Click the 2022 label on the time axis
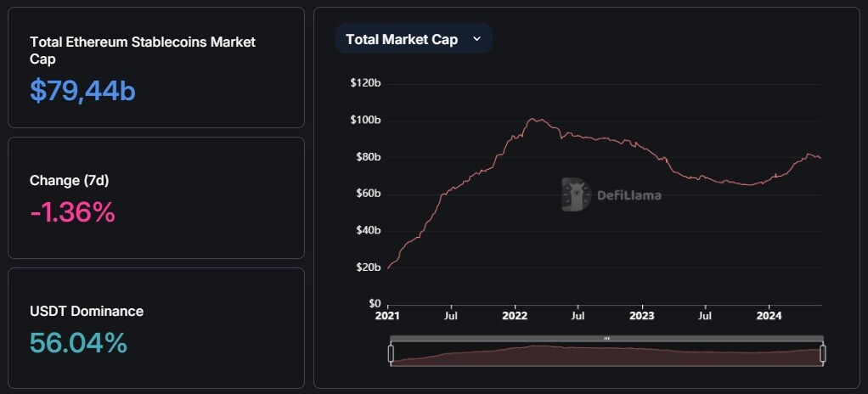 516,316
